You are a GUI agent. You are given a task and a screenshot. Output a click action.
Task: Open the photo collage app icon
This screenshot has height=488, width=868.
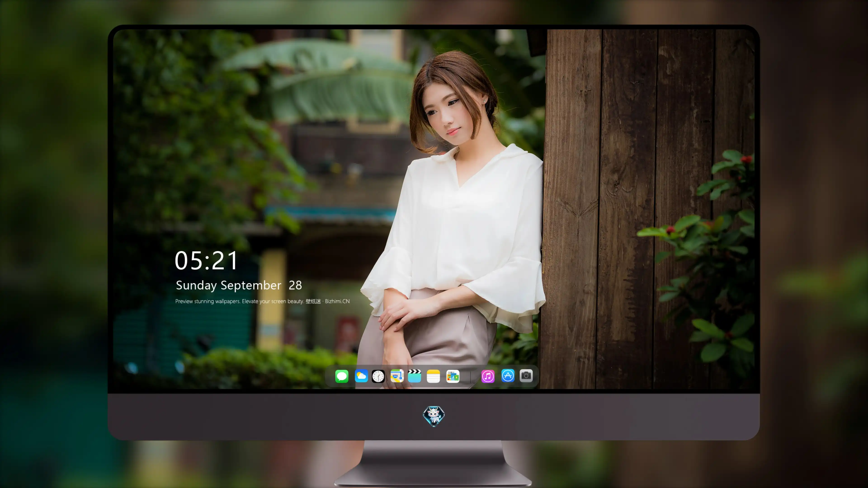click(x=453, y=376)
